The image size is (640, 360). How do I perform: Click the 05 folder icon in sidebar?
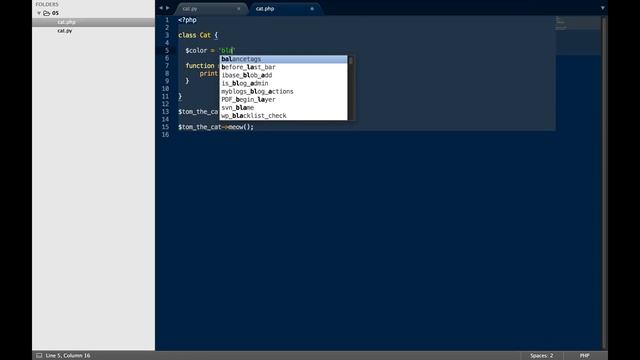coord(47,13)
